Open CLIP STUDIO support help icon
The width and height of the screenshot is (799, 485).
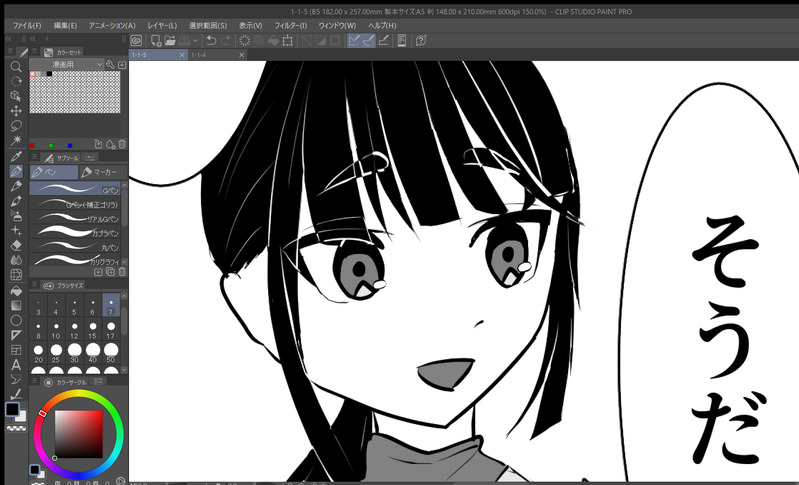point(421,41)
